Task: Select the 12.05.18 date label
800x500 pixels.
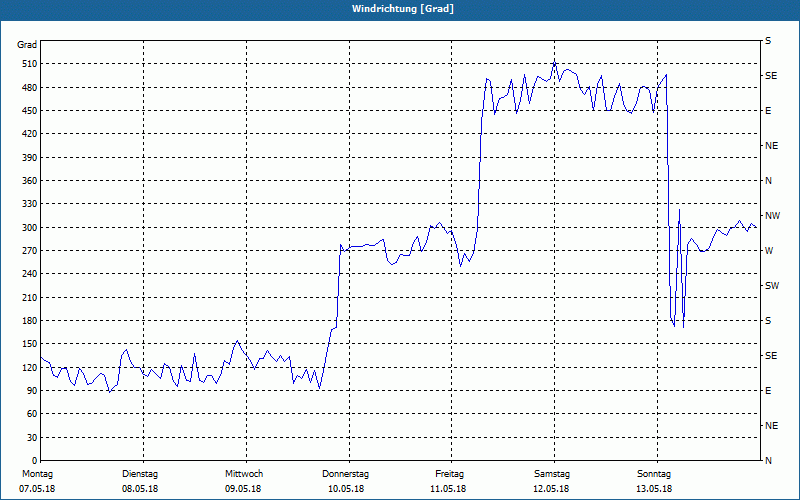Action: click(x=551, y=489)
